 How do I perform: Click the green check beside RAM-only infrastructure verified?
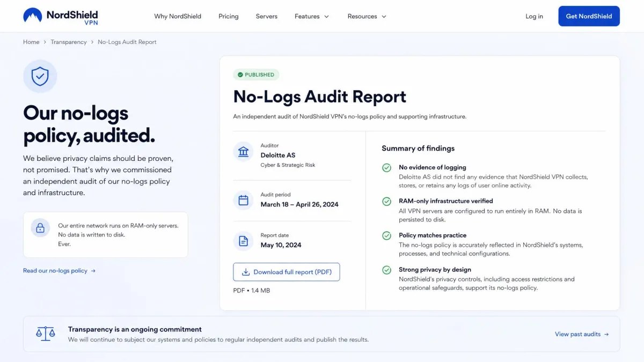point(386,202)
